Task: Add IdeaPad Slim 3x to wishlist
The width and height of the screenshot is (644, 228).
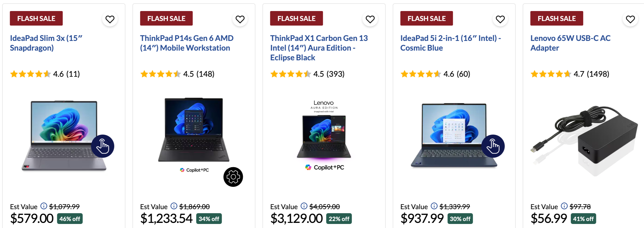Action: 110,19
